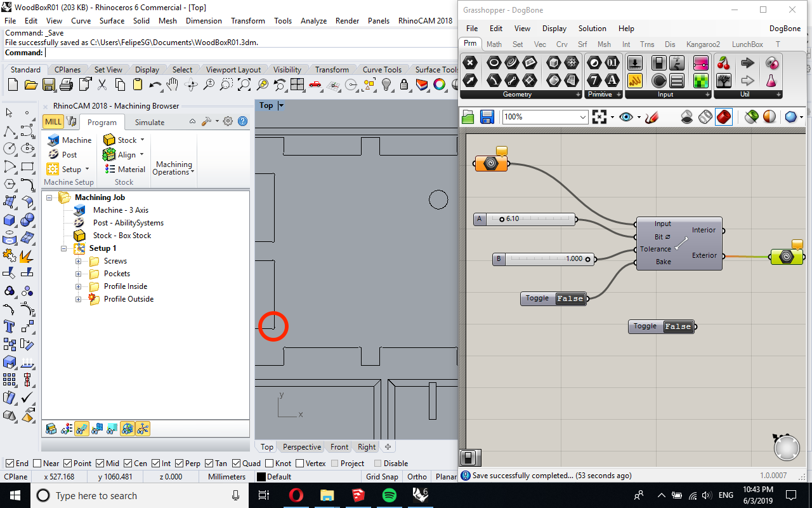Click the Grasshopper preview eye icon
Viewport: 812px width, 508px height.
coord(626,117)
